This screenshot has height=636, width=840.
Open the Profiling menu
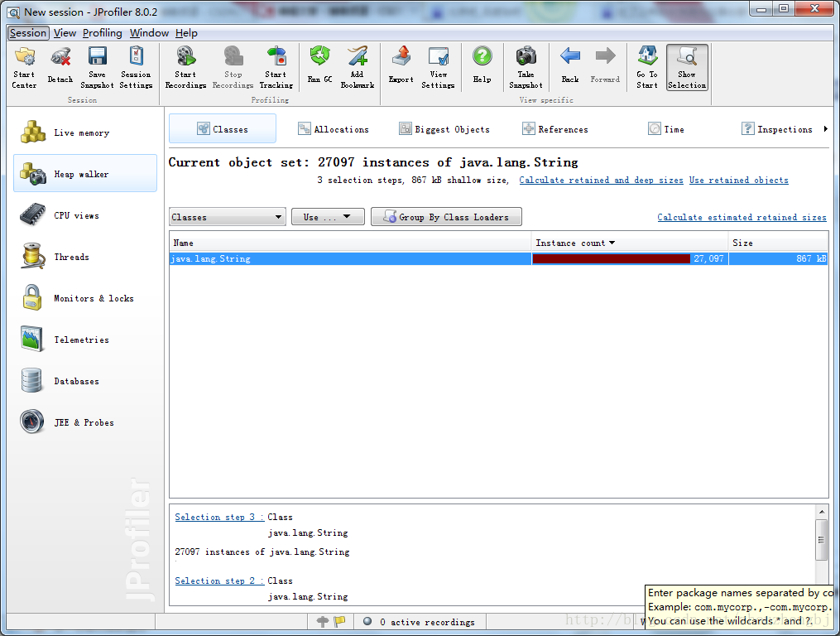coord(103,33)
